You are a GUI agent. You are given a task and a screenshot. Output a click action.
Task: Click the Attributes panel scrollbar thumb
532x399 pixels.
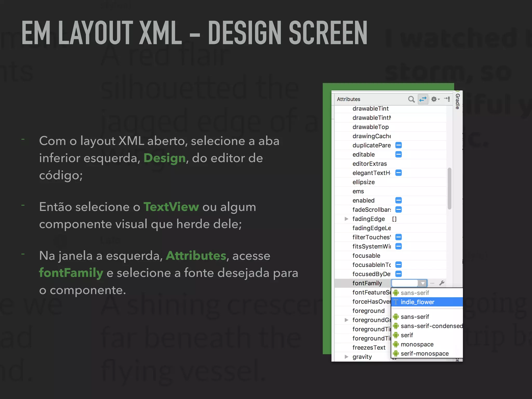[x=449, y=189]
